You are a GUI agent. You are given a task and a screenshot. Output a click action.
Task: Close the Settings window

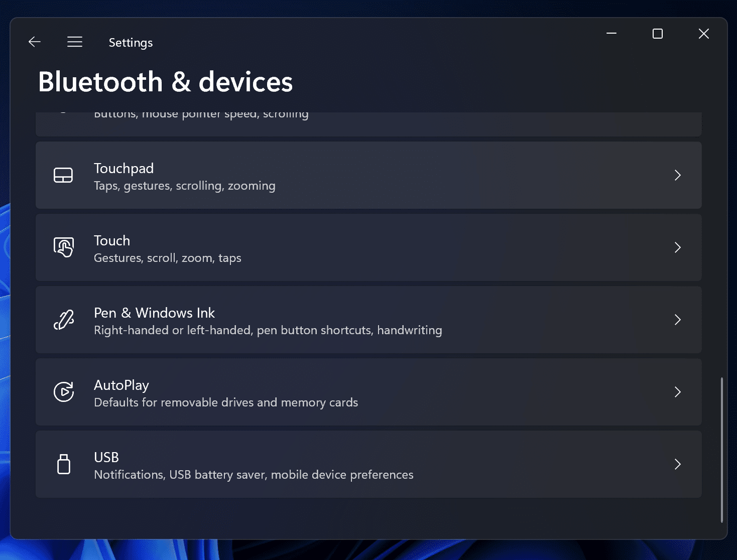pos(704,34)
